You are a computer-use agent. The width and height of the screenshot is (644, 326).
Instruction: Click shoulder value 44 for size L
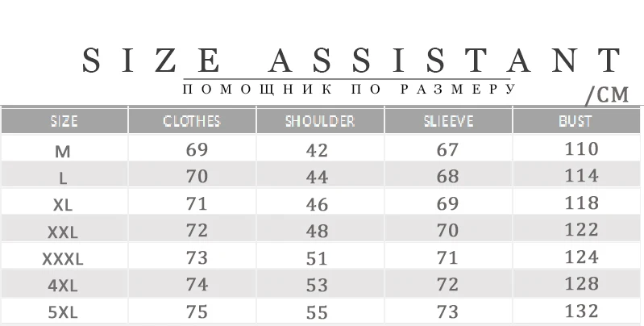click(317, 178)
